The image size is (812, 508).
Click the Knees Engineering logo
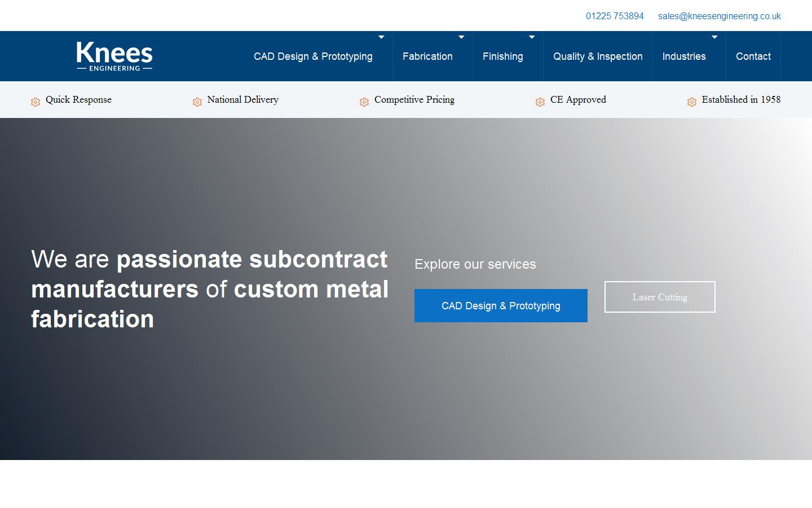[114, 56]
